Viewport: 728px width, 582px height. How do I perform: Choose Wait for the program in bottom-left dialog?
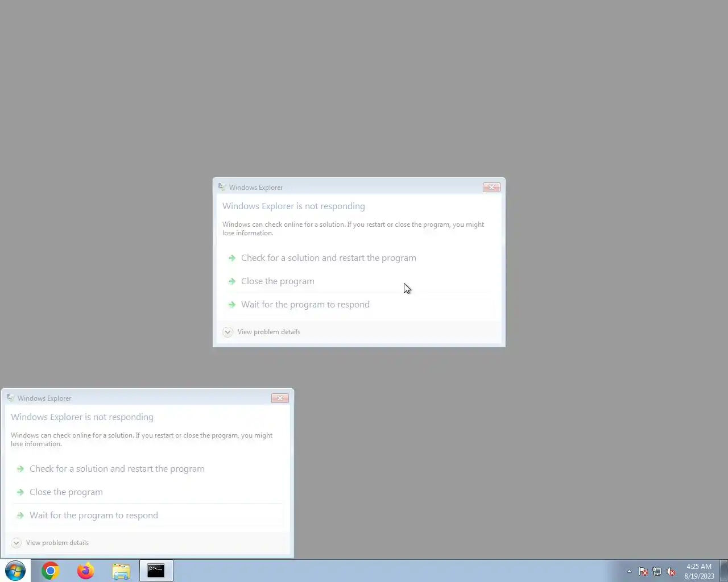tap(147, 516)
